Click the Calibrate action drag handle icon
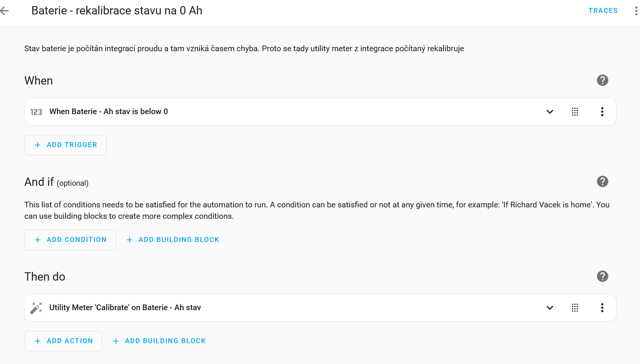 click(575, 308)
